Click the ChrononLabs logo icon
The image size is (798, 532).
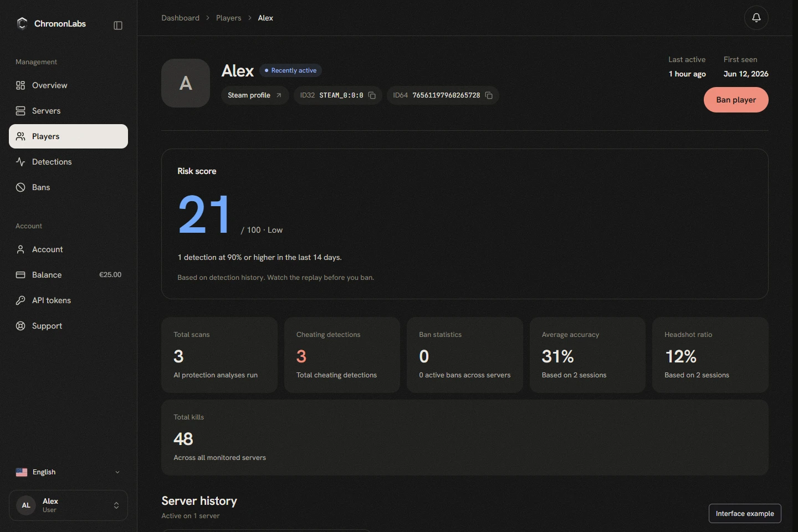pos(22,23)
